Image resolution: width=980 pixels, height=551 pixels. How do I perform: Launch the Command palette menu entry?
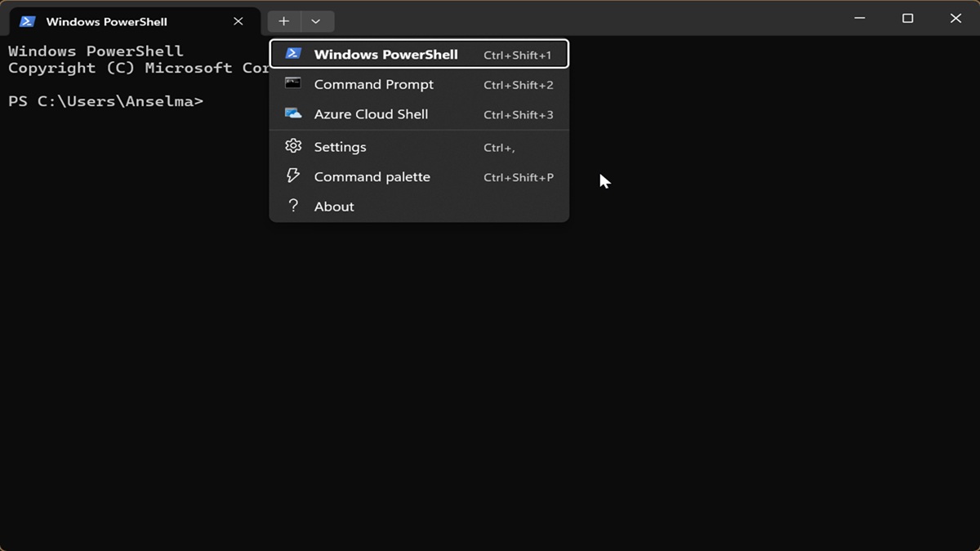419,176
